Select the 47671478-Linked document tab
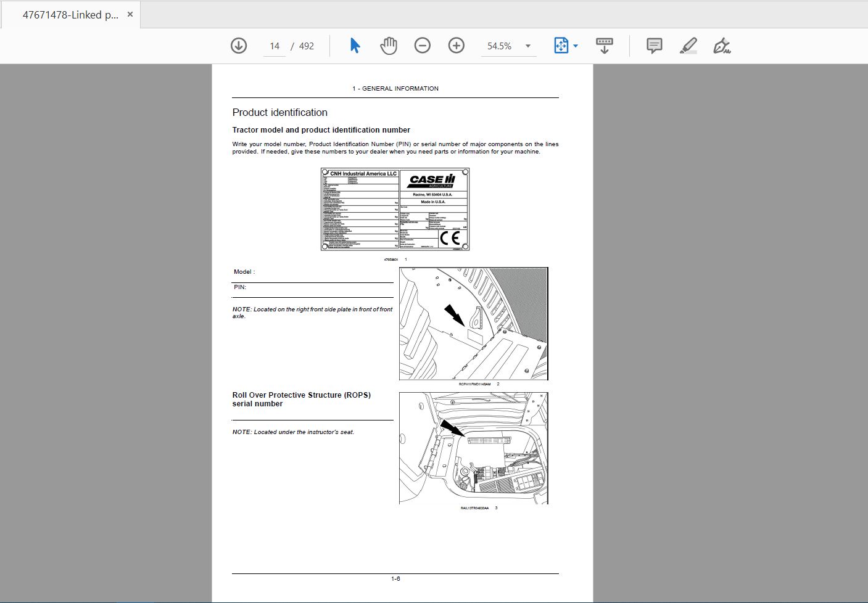Viewport: 868px width, 603px height. pyautogui.click(x=70, y=15)
